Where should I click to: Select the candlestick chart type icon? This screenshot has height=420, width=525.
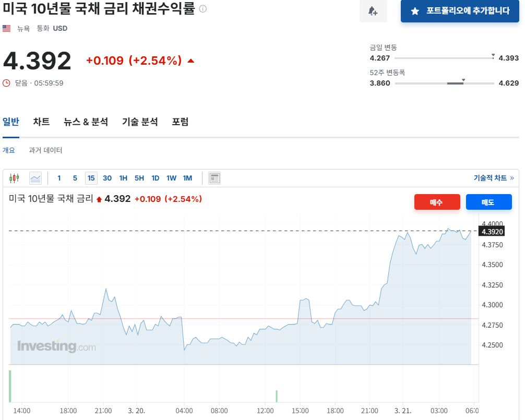(14, 178)
